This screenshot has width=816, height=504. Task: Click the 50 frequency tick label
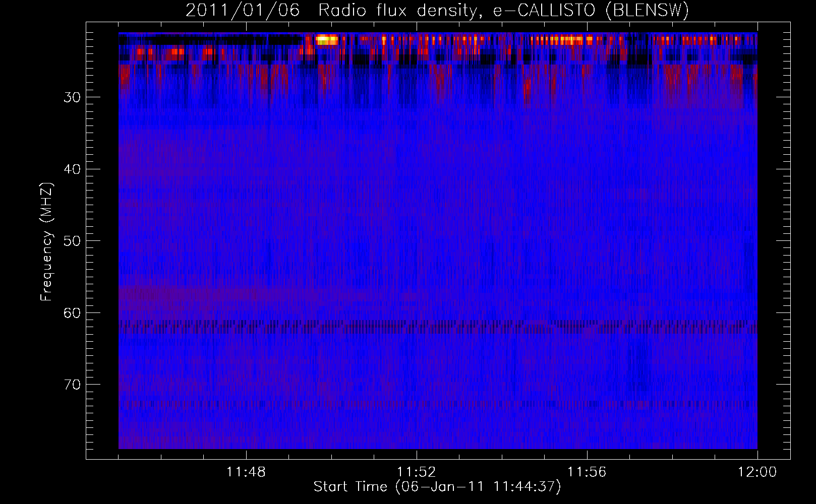pyautogui.click(x=72, y=241)
